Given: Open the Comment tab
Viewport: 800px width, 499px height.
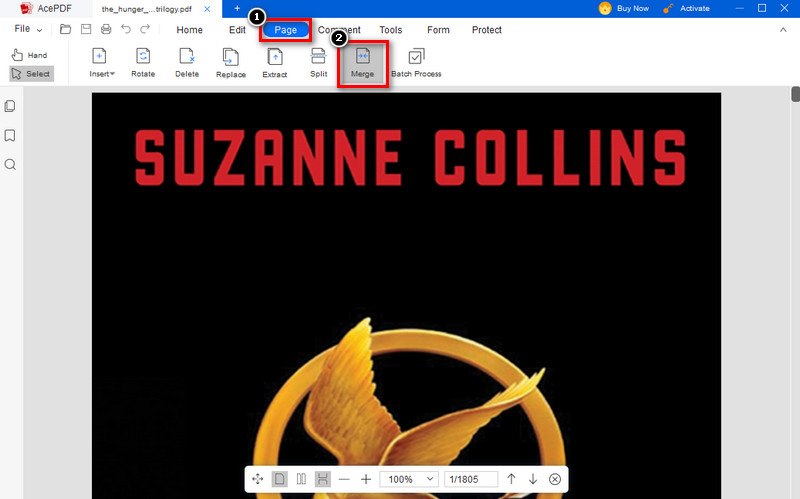Looking at the screenshot, I should pyautogui.click(x=339, y=30).
